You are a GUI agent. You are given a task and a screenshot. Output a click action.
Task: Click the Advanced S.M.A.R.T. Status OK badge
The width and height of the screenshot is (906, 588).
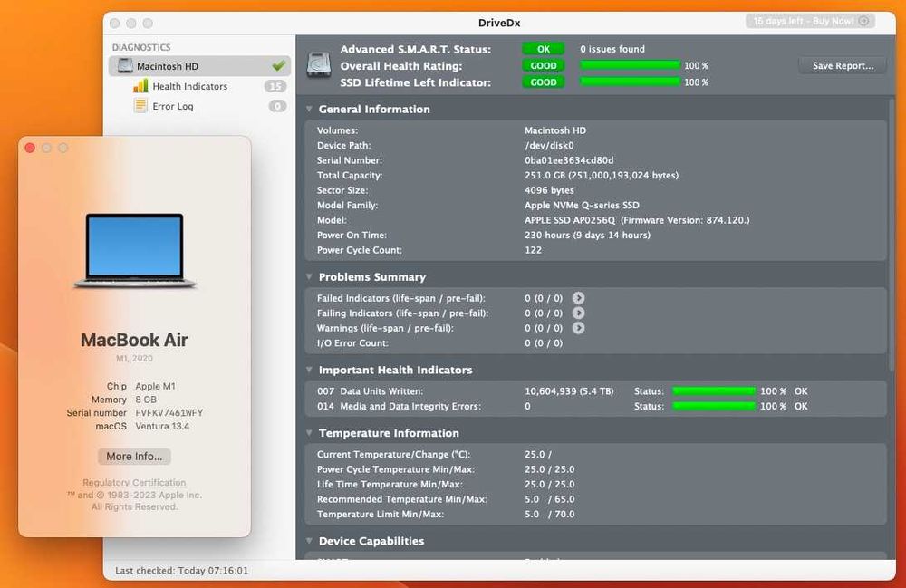pyautogui.click(x=543, y=49)
